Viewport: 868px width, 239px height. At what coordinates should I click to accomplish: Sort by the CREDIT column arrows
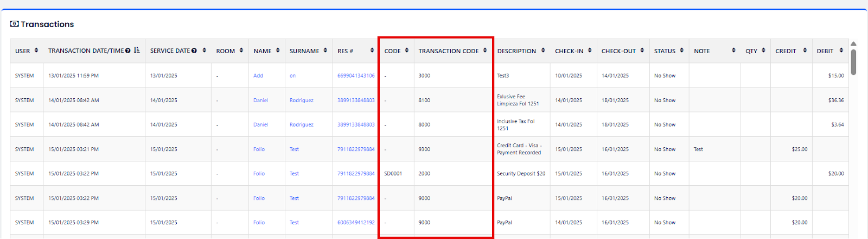pos(805,51)
